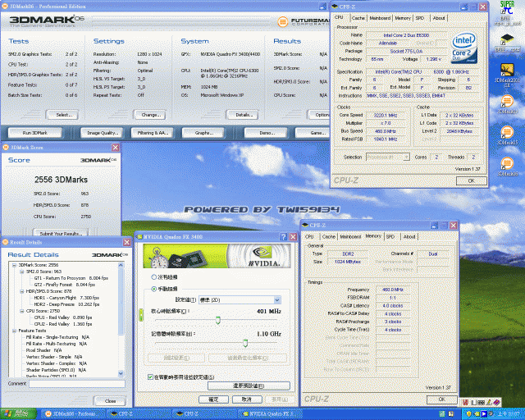Switch to Memory tab in top CPU-Z window

403,18
